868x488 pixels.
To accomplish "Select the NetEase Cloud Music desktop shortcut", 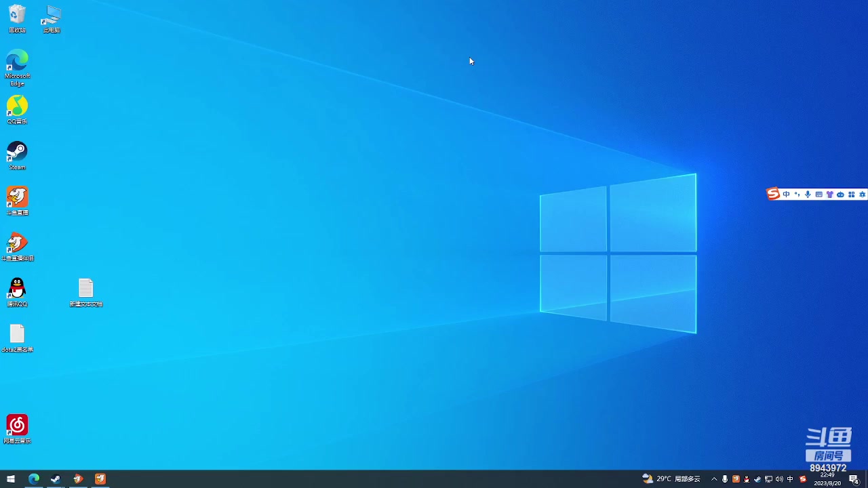I will (x=17, y=429).
